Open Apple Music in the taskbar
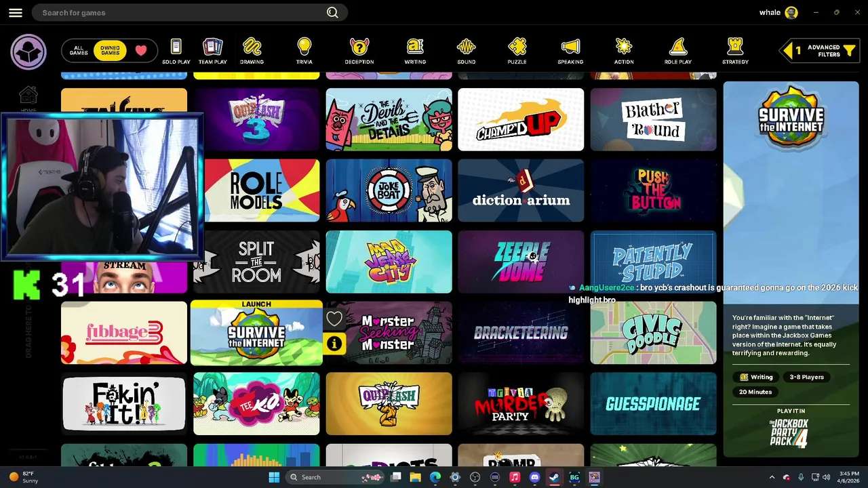 (x=515, y=477)
